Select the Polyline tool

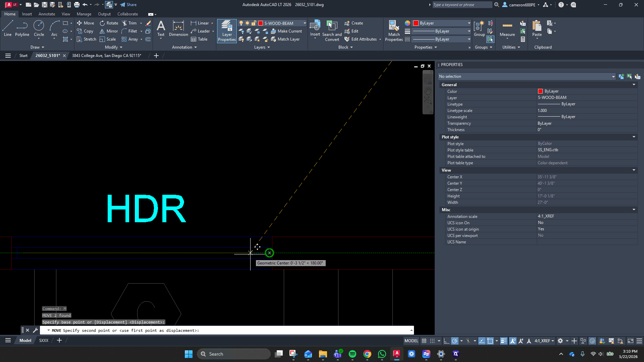[x=22, y=28]
